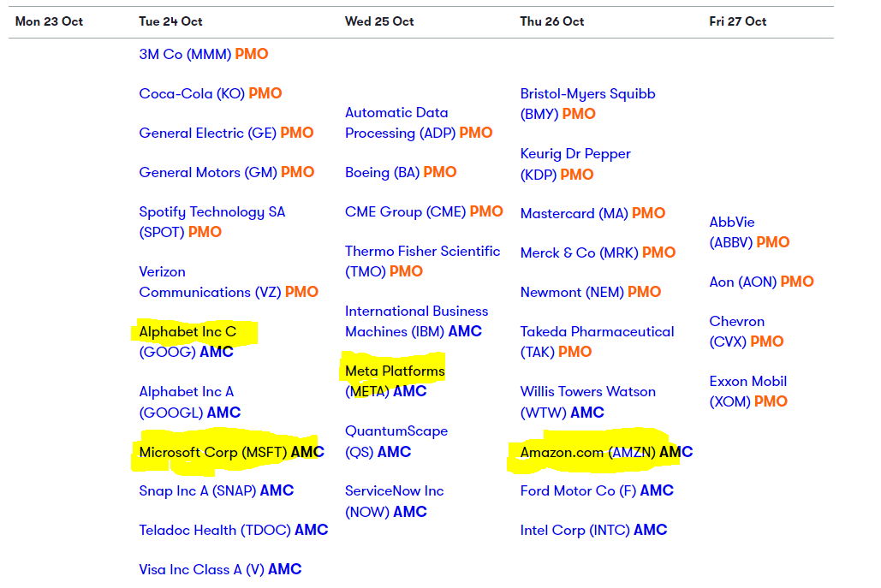Select Mastercard (MA) entry
This screenshot has height=588, width=881.
coord(574,213)
